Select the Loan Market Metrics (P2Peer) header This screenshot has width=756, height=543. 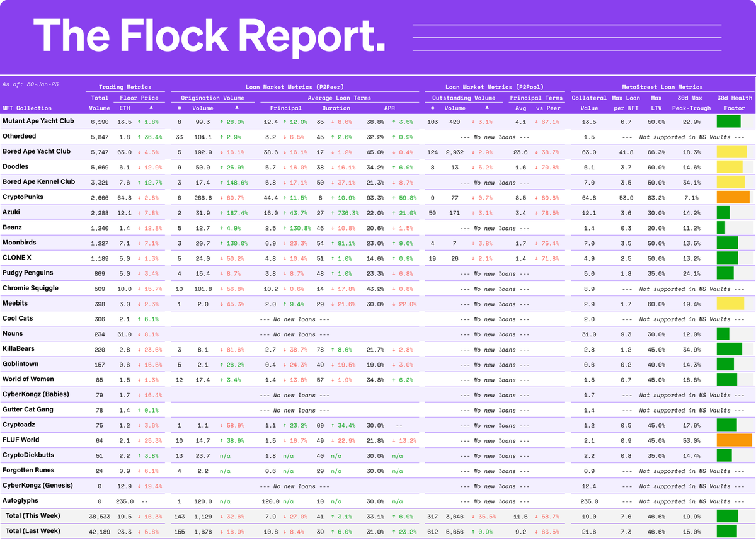pos(294,87)
